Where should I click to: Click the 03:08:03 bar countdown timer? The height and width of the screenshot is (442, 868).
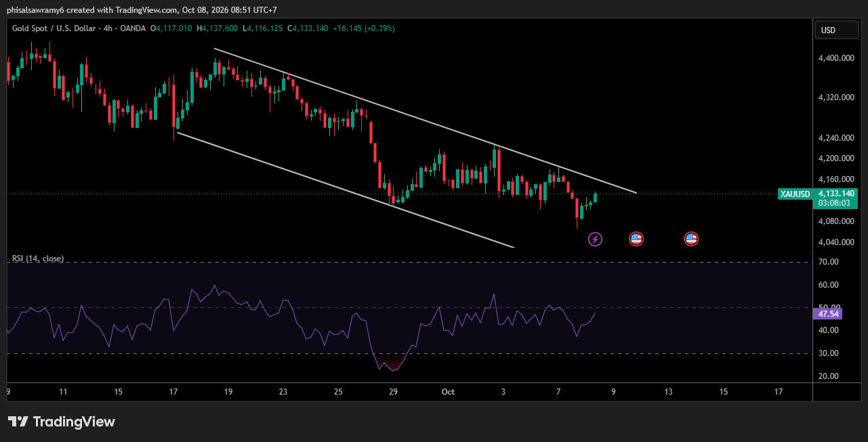[833, 202]
